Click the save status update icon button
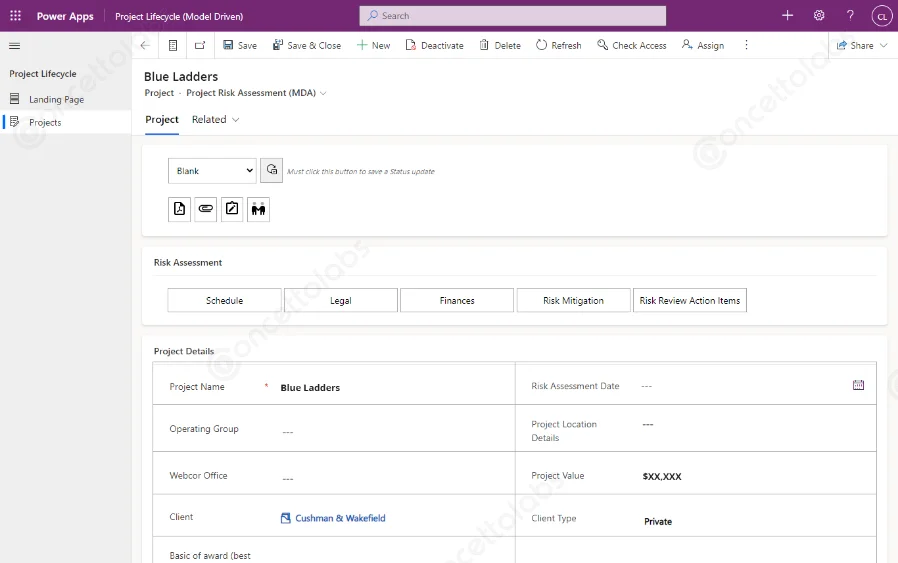 click(271, 170)
